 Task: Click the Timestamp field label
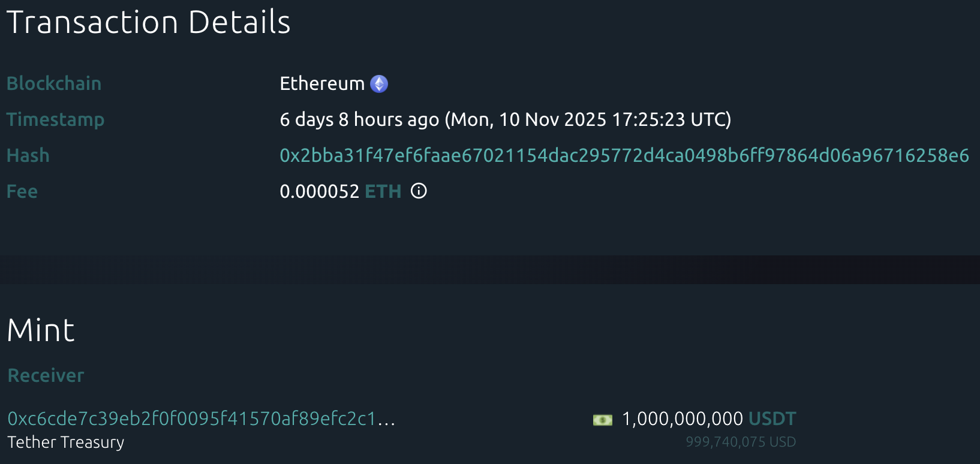[x=56, y=120]
